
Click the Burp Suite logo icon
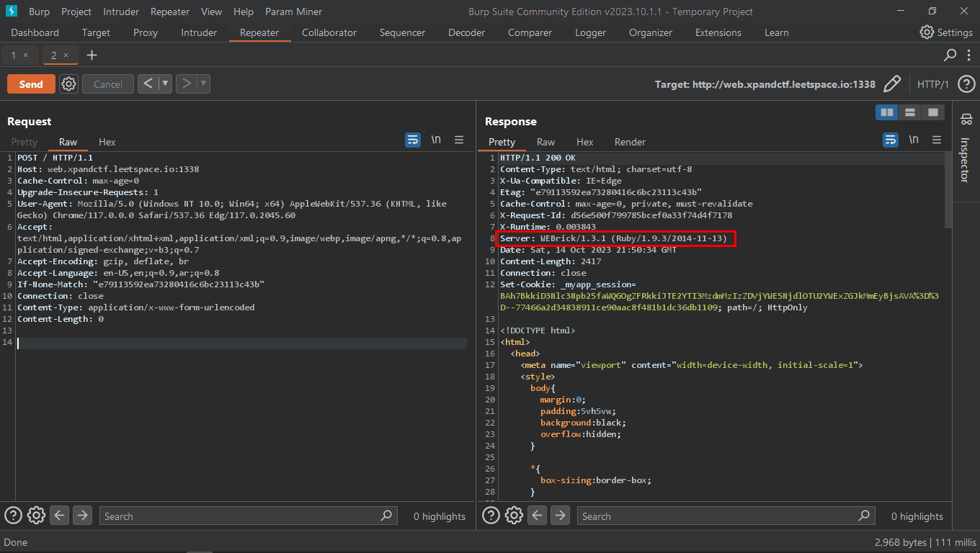click(12, 12)
